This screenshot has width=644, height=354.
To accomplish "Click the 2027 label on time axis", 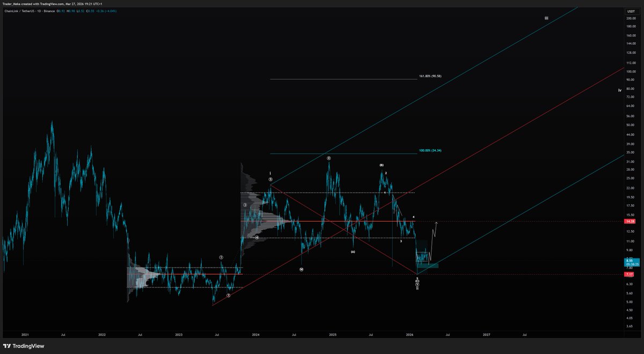I will click(x=487, y=334).
